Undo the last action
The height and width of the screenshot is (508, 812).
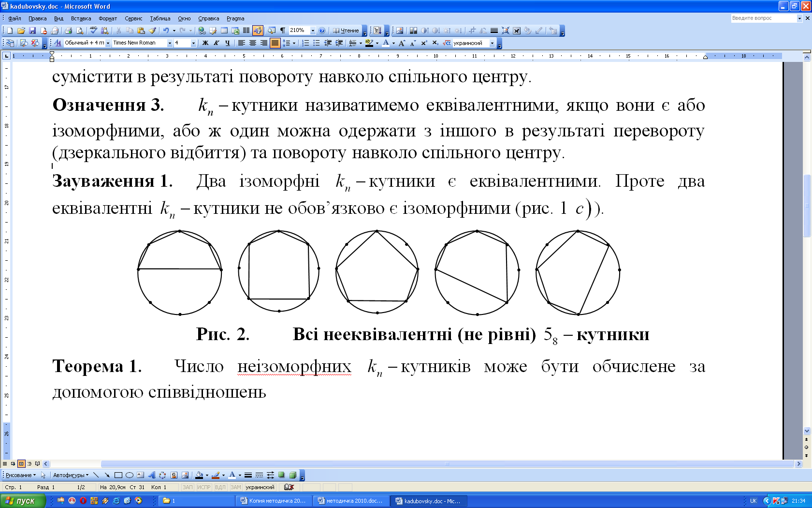click(x=166, y=30)
